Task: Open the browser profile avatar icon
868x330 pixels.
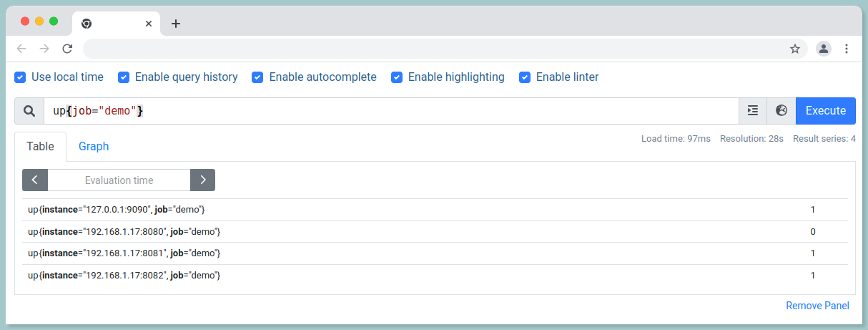Action: click(x=824, y=49)
